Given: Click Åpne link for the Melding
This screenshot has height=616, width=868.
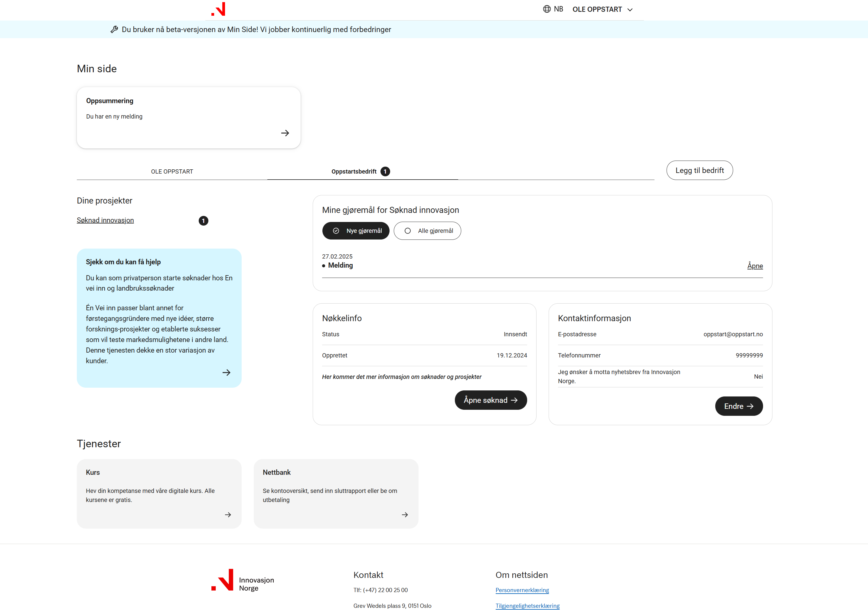Looking at the screenshot, I should tap(755, 266).
